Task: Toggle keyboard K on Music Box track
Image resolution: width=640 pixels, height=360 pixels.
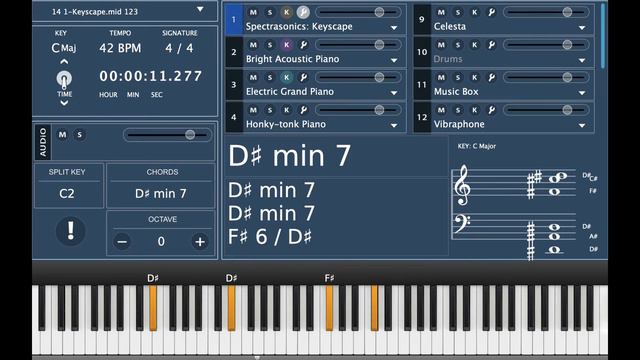Action: [x=474, y=78]
